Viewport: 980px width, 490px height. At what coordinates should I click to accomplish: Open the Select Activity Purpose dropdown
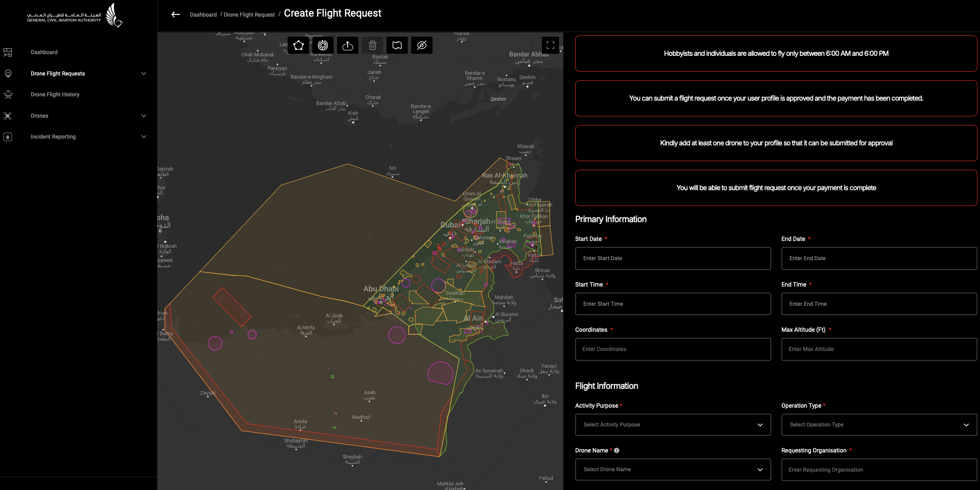click(673, 425)
